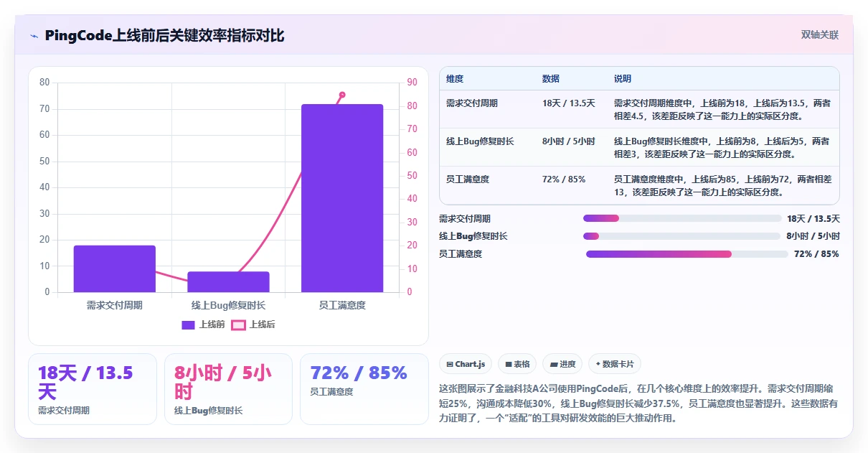Click the 需求交付周期 x-axis label
Image resolution: width=868 pixels, height=453 pixels.
115,305
